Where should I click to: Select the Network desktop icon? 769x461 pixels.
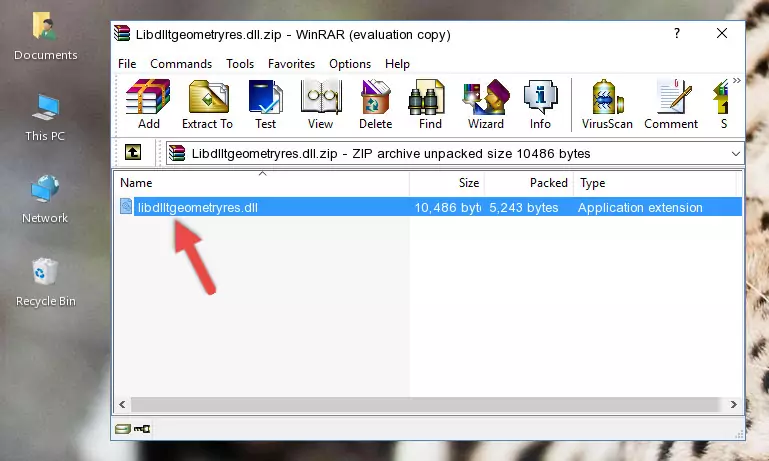pyautogui.click(x=45, y=199)
